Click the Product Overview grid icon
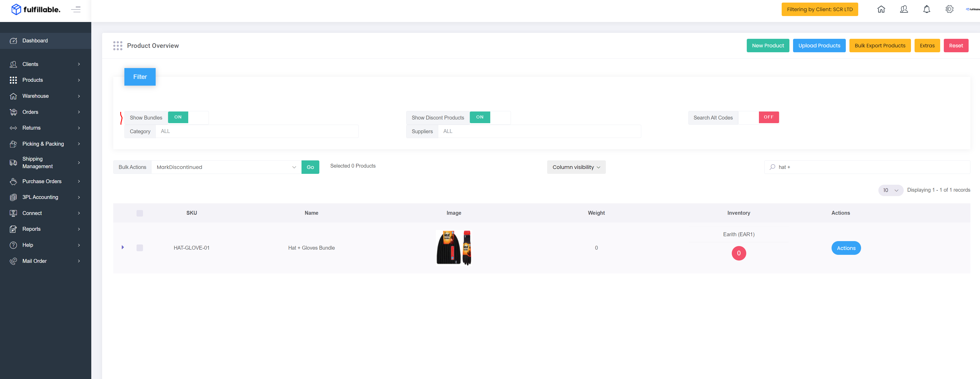The width and height of the screenshot is (980, 379). click(118, 46)
